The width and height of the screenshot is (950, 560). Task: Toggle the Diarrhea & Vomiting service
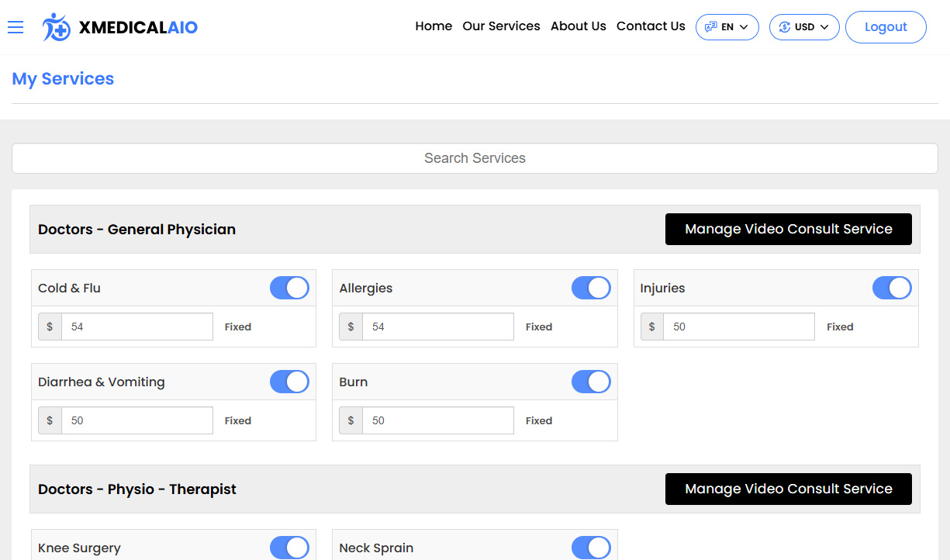(x=289, y=382)
